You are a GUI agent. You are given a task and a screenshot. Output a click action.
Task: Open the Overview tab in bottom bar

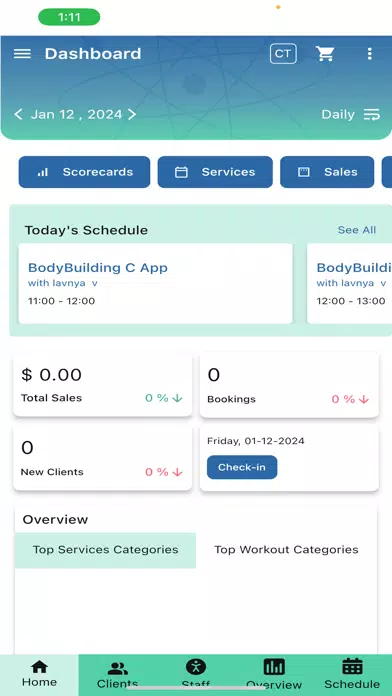click(274, 675)
